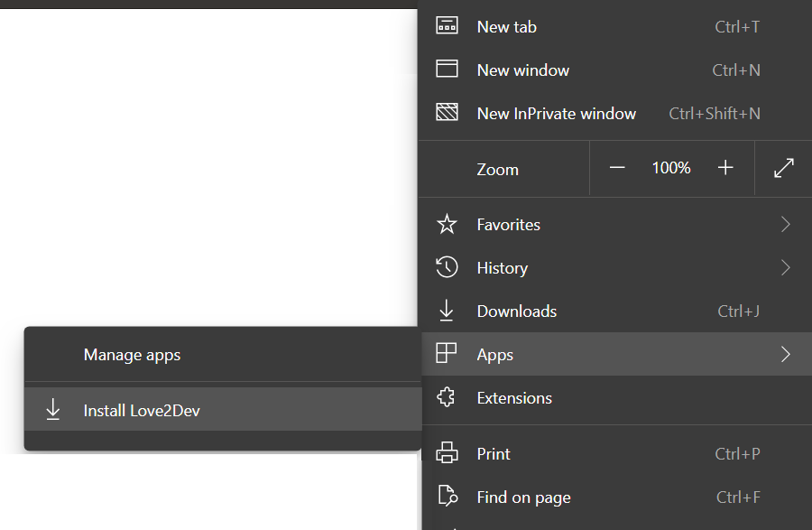Viewport: 812px width, 530px height.
Task: Increase zoom with the plus button
Action: point(725,168)
